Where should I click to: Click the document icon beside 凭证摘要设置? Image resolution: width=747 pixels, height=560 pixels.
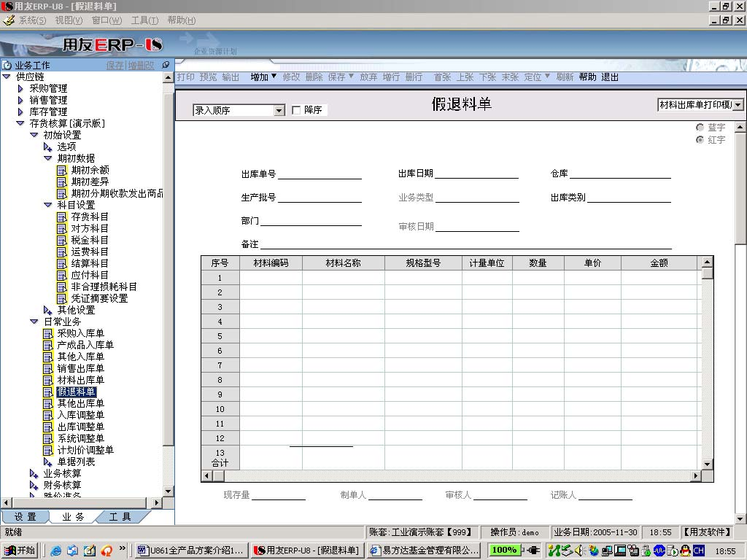pyautogui.click(x=62, y=298)
